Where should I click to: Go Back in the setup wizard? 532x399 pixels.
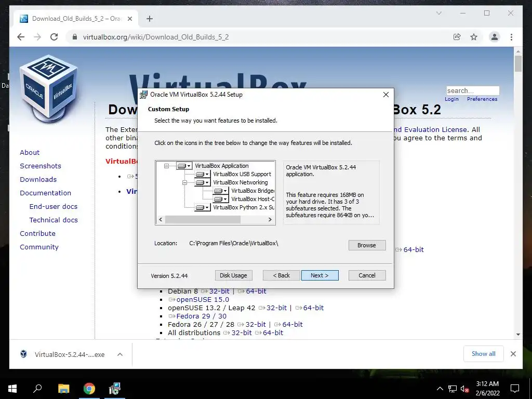281,275
